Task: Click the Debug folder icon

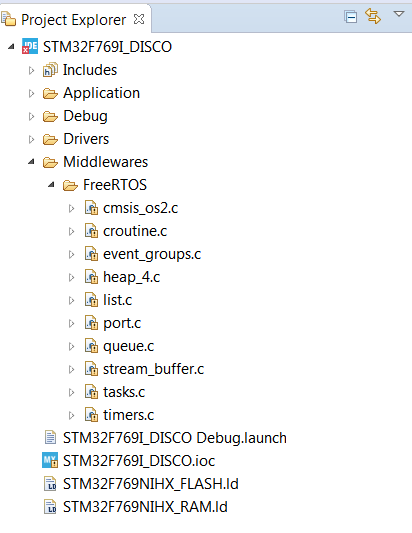Action: point(50,116)
